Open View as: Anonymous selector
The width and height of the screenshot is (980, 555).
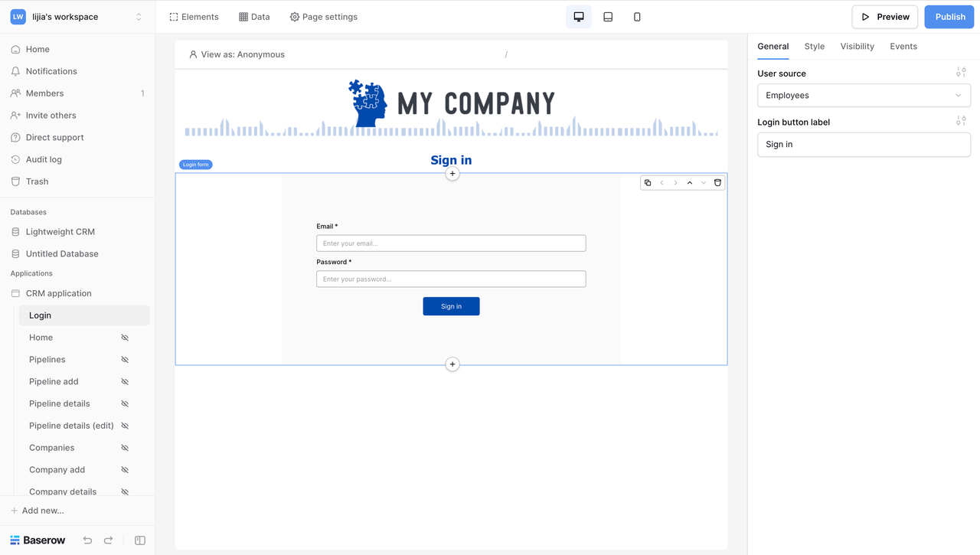click(237, 54)
